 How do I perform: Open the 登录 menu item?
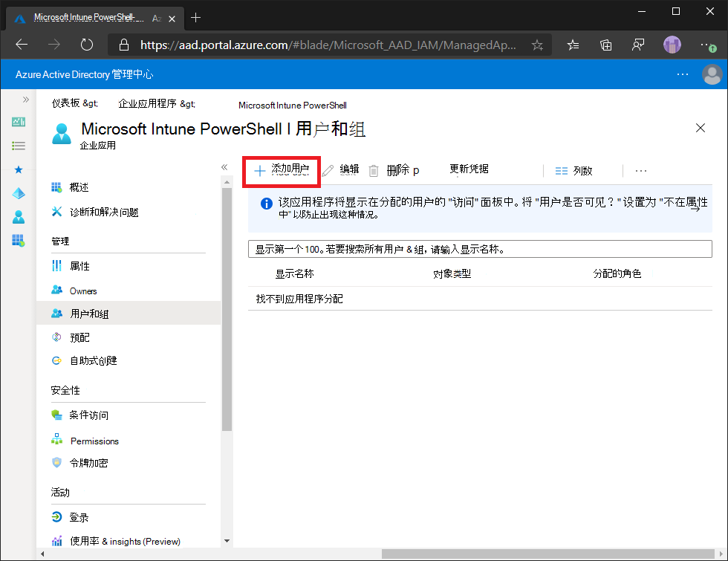pyautogui.click(x=128, y=517)
